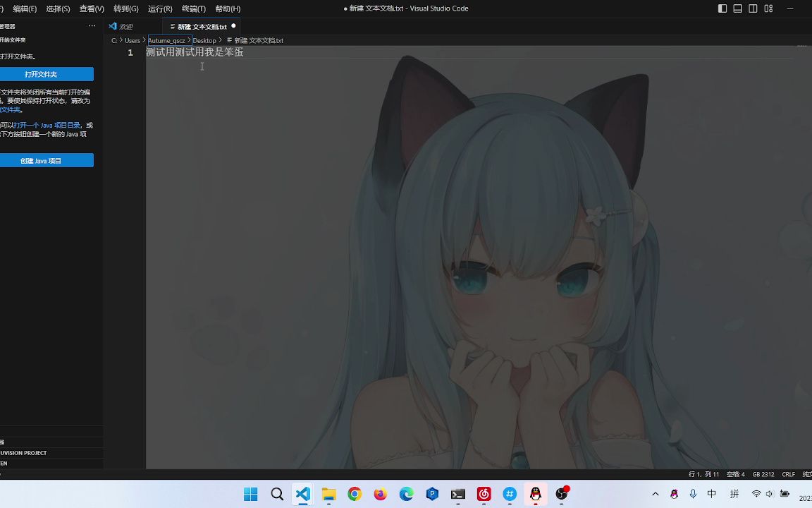Open Windows Start menu
Image resolution: width=812 pixels, height=508 pixels.
[x=251, y=494]
